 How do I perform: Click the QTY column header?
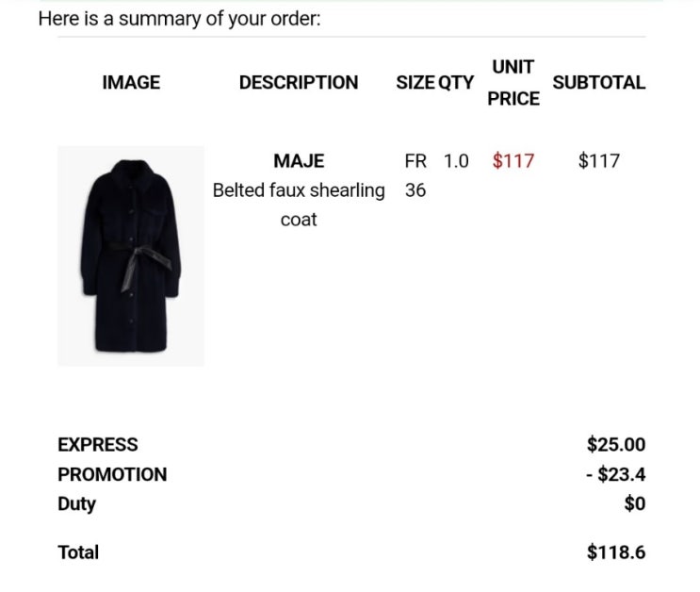[x=456, y=83]
